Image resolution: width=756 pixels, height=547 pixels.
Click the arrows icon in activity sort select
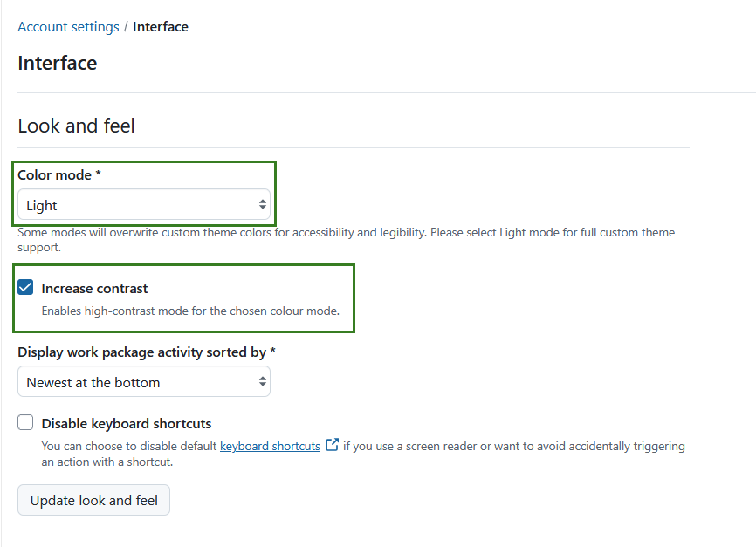click(x=262, y=382)
